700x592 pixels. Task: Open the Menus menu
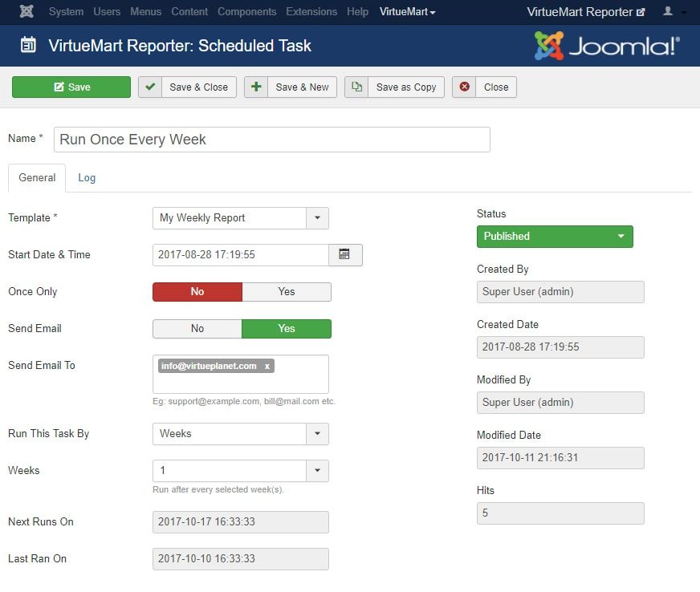point(145,11)
